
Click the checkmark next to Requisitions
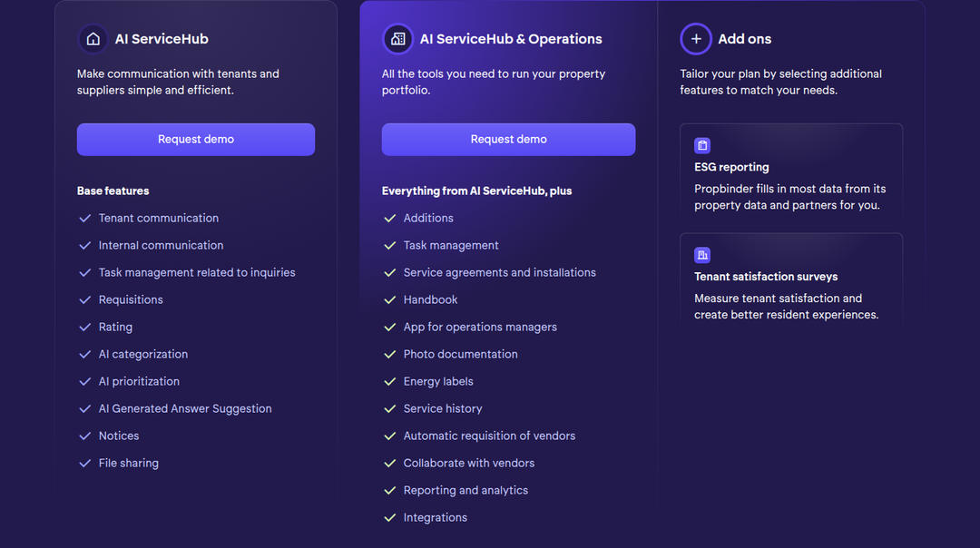[85, 300]
